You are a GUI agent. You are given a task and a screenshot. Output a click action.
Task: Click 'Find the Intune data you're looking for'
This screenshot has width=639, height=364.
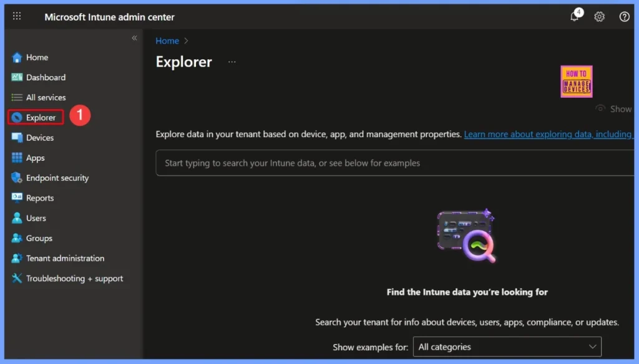pos(467,292)
